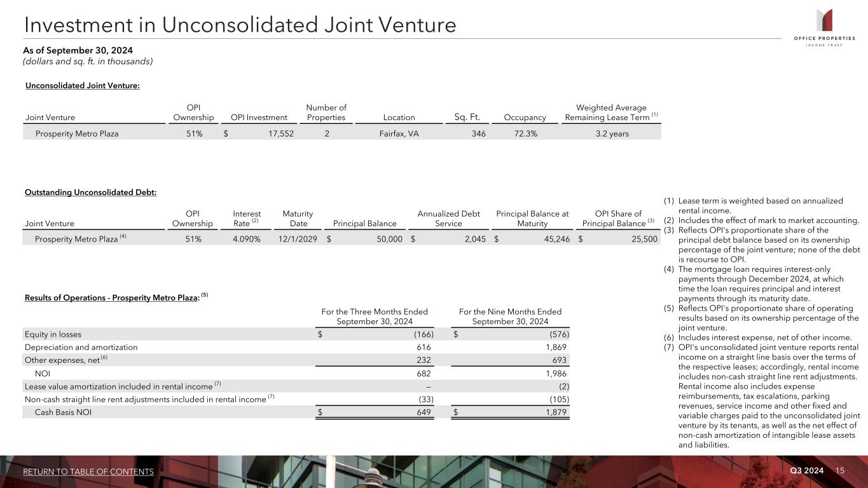Click the Occupancy column header
868x488 pixels.
[525, 118]
